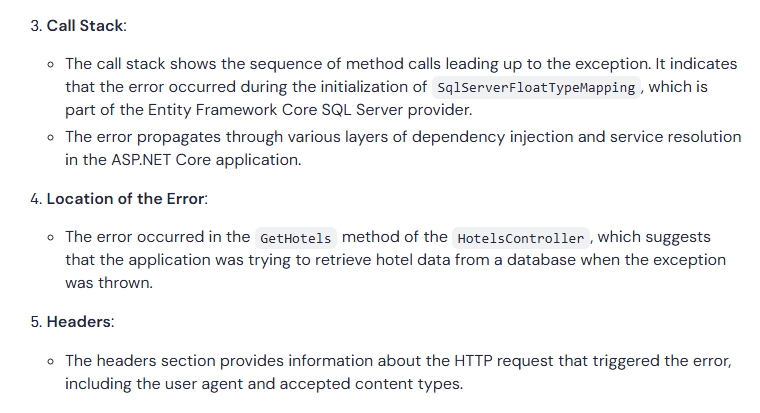Image resolution: width=760 pixels, height=413 pixels.
Task: Click bullet before "The error propagates through"
Action: pyautogui.click(x=51, y=138)
